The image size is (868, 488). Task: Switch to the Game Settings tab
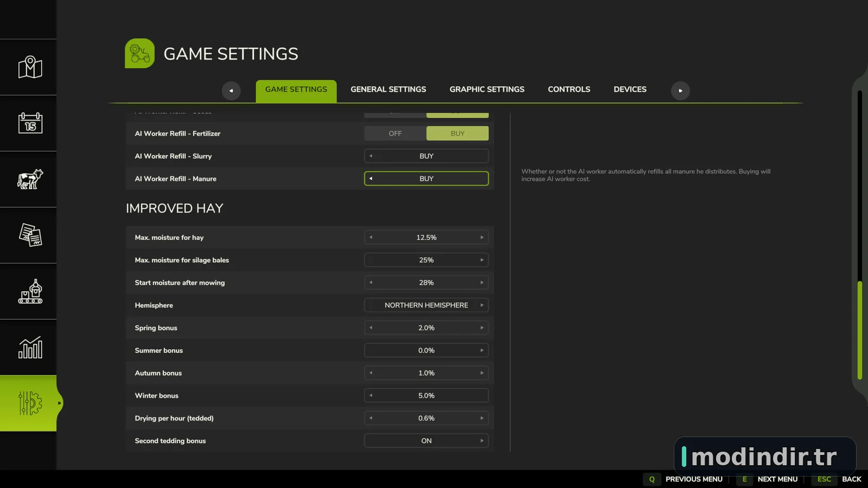pyautogui.click(x=296, y=91)
